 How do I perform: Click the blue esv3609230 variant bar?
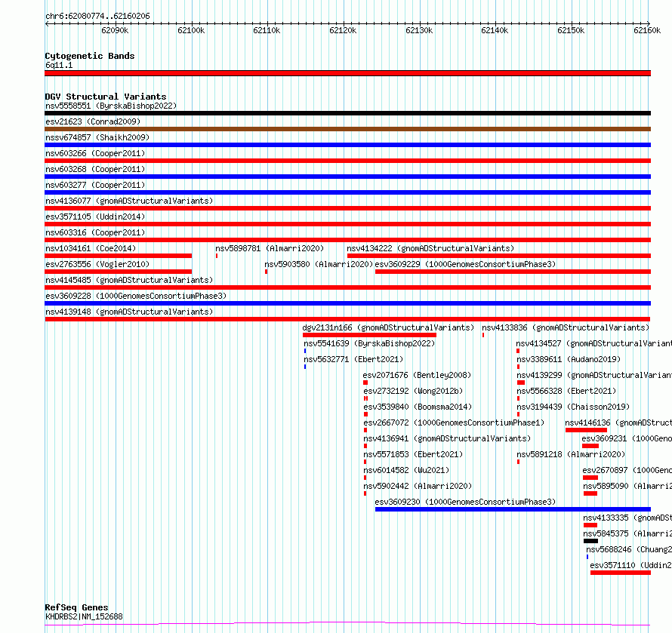point(513,509)
